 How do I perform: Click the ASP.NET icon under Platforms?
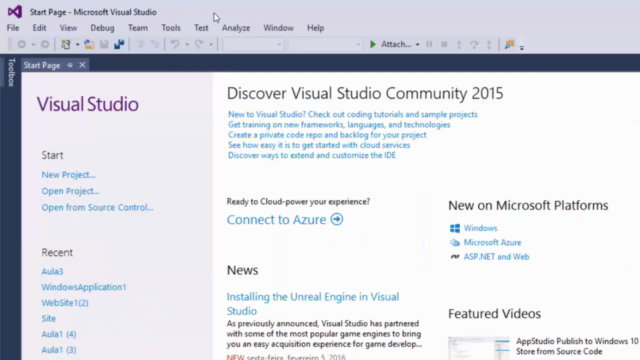pyautogui.click(x=455, y=257)
